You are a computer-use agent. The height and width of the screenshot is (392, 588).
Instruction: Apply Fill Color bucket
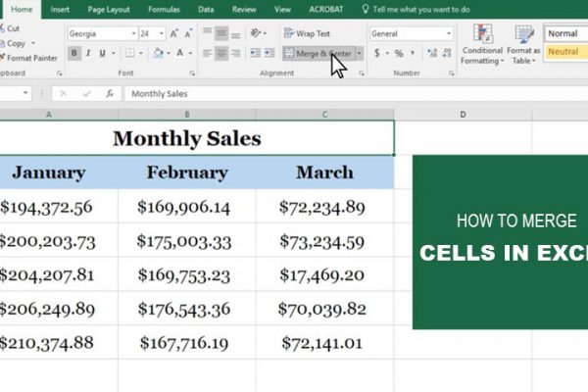(158, 53)
